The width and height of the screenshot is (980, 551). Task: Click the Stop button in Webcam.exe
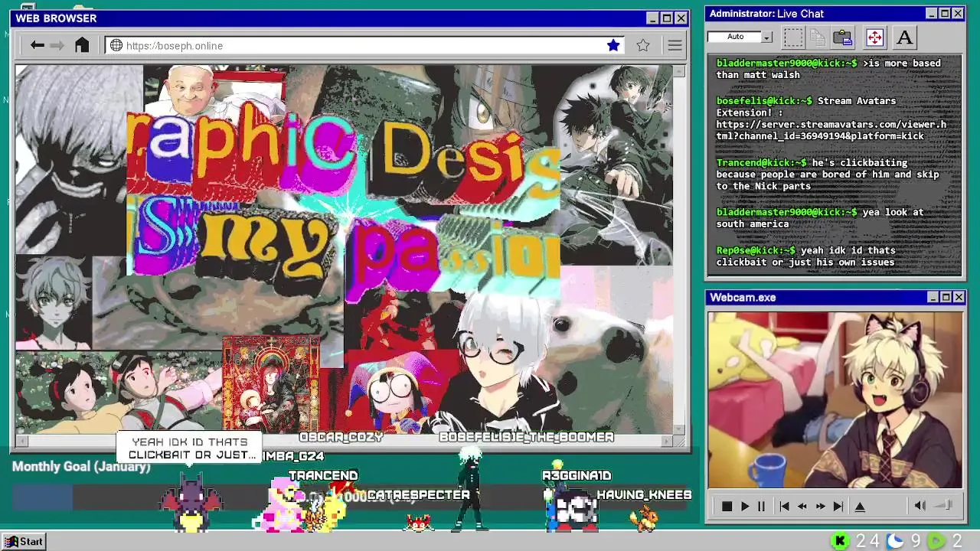coord(727,506)
